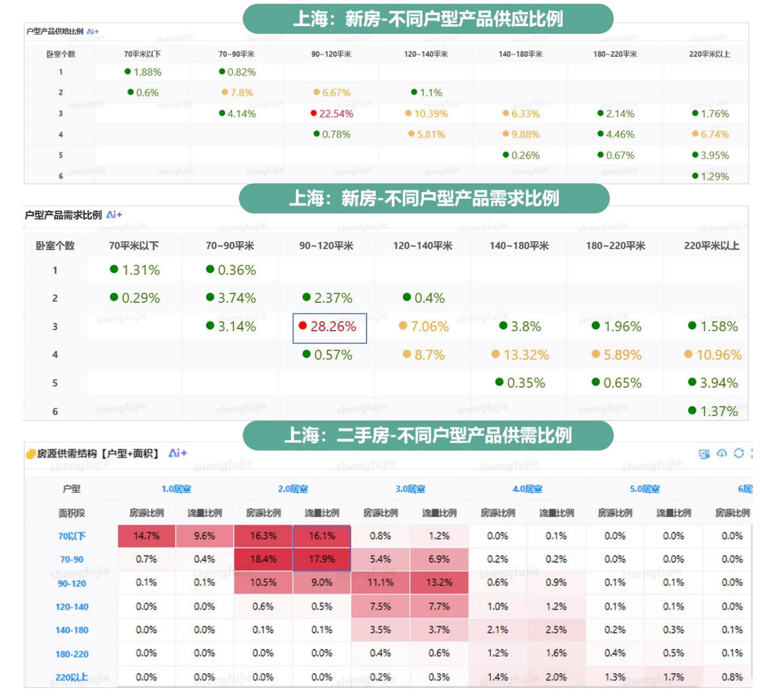764x700 pixels.
Task: Click 90~120平米 header in demand table
Action: (x=326, y=246)
